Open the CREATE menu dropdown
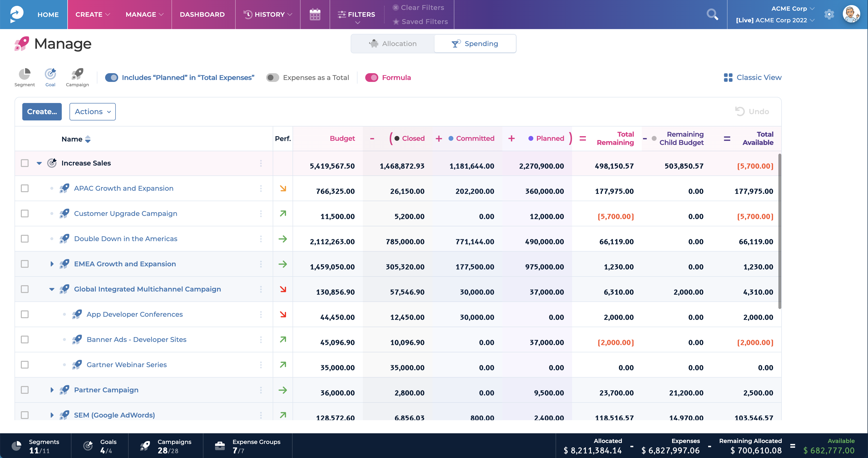Screen dimensions: 868x458 (93, 15)
